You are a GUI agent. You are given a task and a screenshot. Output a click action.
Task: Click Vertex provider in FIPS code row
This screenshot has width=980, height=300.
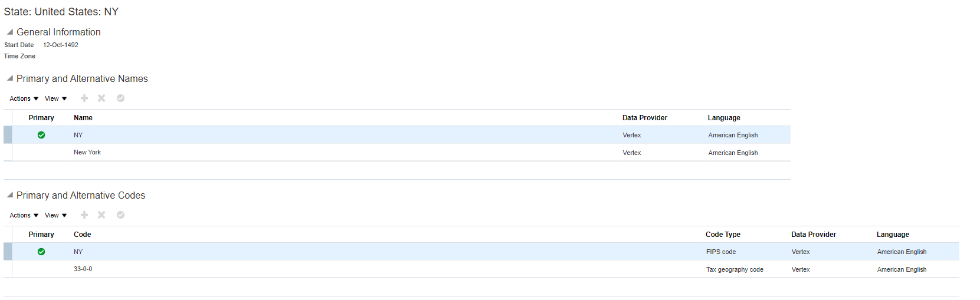(x=801, y=252)
